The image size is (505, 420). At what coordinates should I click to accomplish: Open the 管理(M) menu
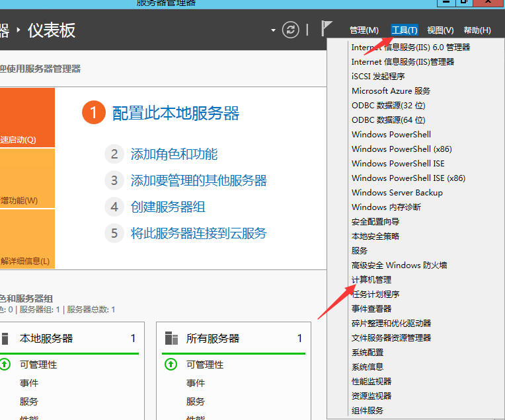(364, 30)
